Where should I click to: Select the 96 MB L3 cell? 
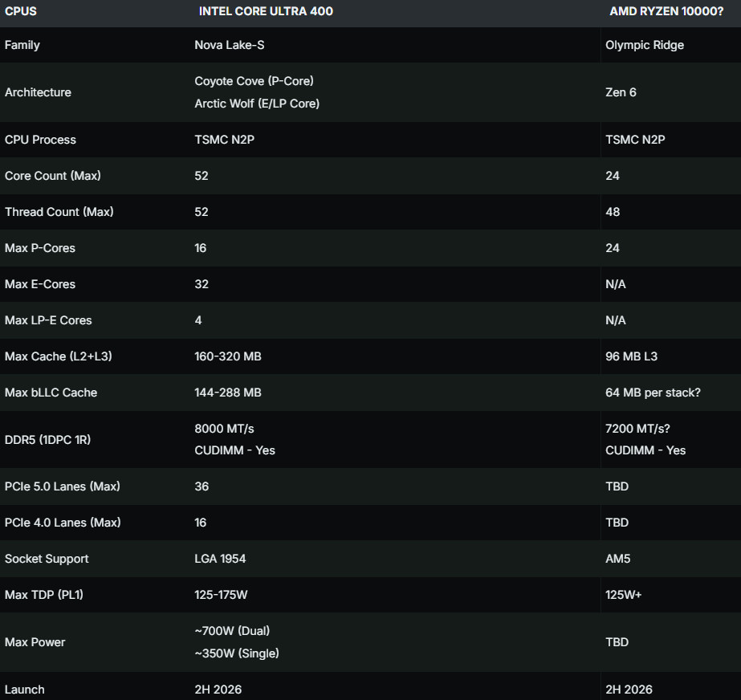(x=631, y=356)
